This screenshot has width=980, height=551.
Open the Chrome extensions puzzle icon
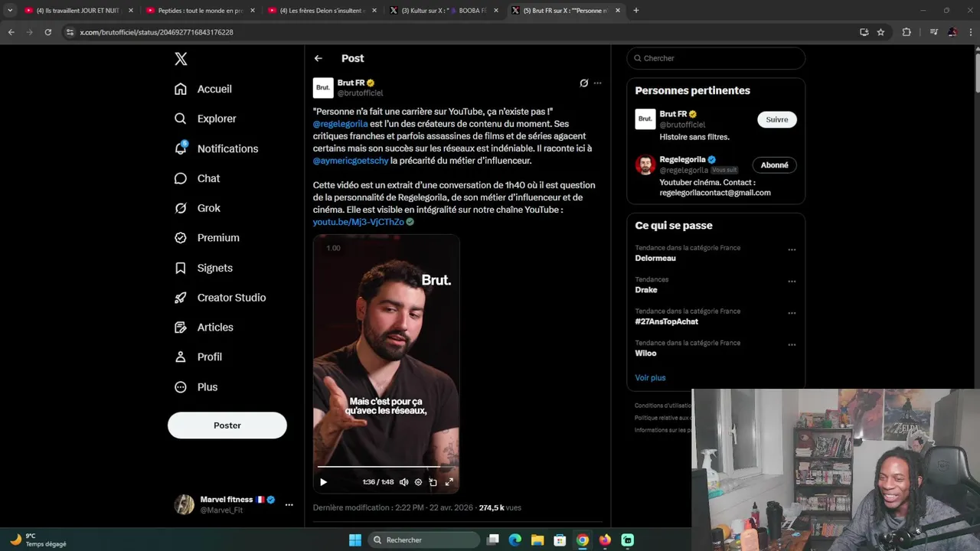[x=906, y=32]
